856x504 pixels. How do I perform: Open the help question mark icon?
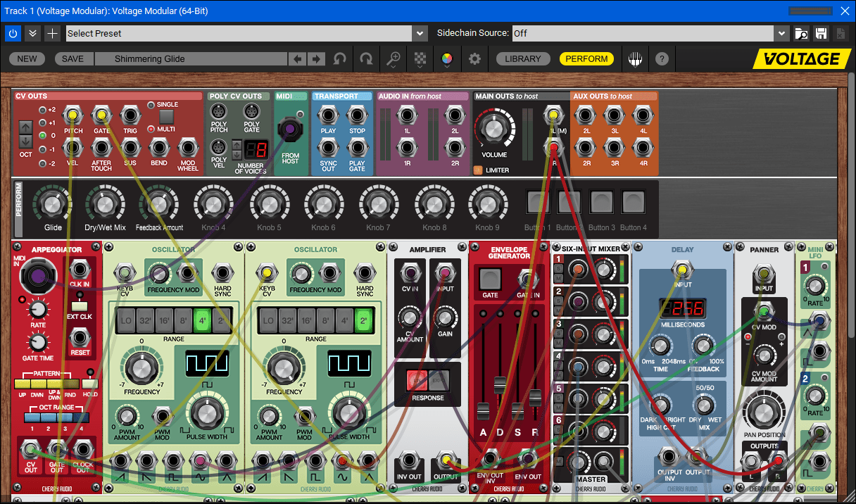tap(662, 59)
